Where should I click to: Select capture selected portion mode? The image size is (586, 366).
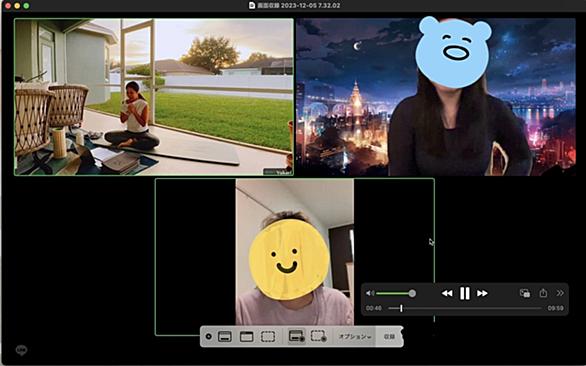(268, 336)
